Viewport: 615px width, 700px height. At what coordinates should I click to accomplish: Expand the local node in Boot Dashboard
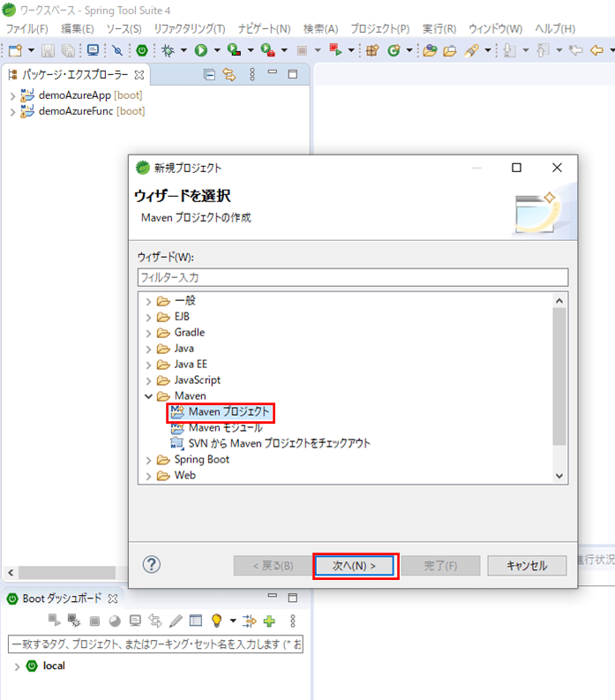click(16, 666)
